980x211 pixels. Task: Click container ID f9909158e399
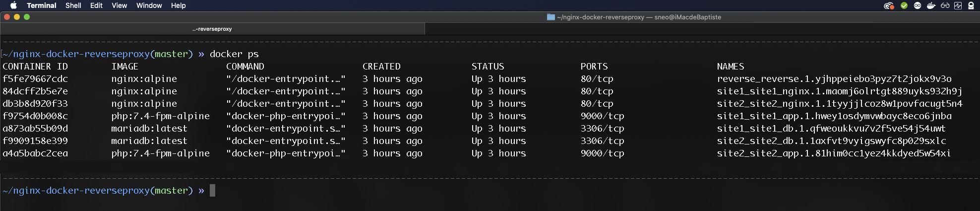[x=35, y=141]
